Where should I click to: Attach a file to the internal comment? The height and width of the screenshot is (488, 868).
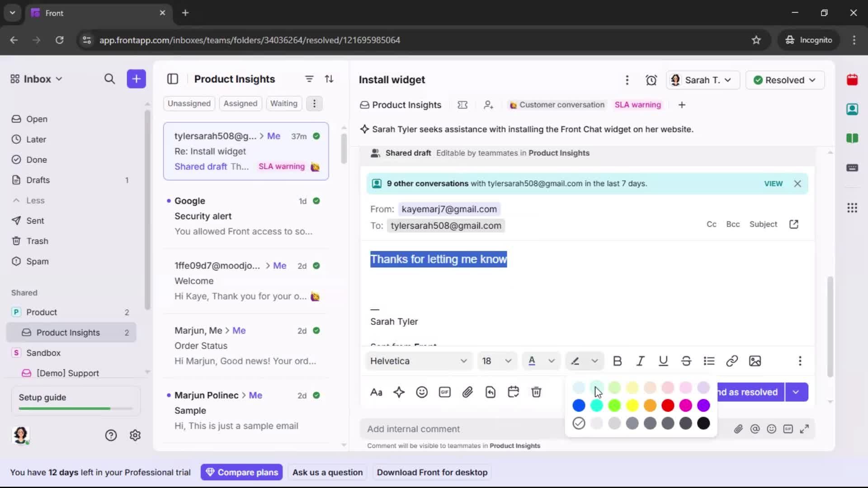[x=739, y=429]
